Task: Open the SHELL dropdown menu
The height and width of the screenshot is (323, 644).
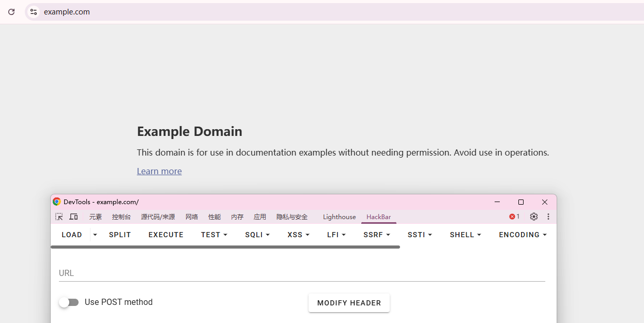Action: 466,235
